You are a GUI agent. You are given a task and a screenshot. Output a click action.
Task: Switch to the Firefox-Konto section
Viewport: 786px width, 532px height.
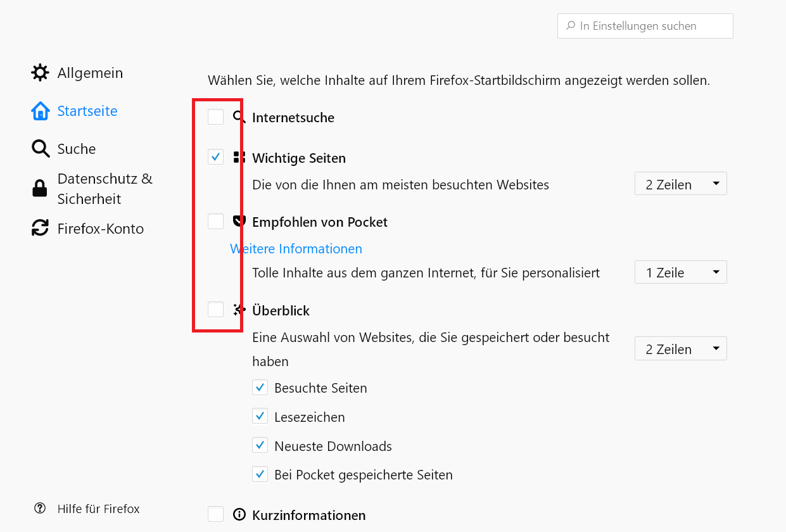point(100,229)
